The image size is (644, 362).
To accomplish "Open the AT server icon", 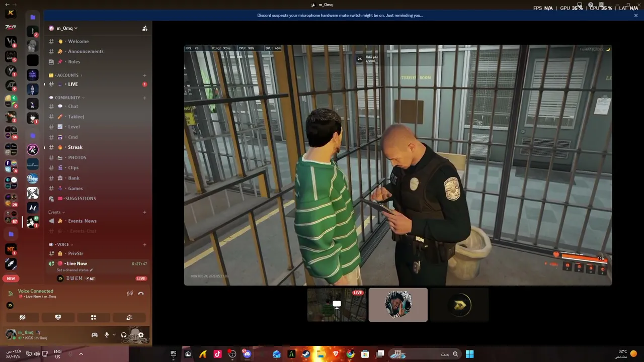I will tap(11, 86).
